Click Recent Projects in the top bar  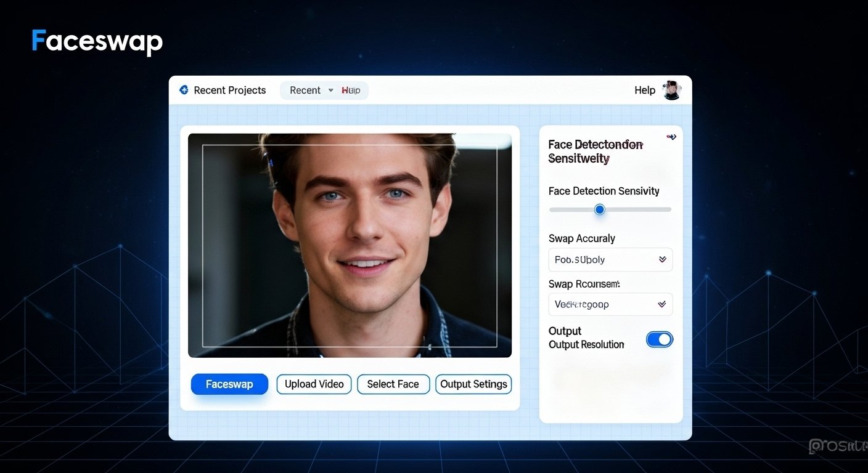point(229,90)
